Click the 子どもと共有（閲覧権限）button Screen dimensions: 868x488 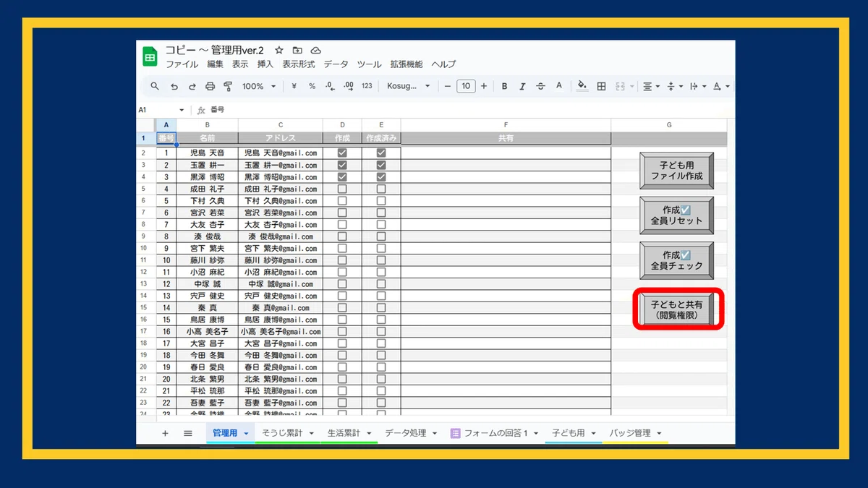click(677, 309)
